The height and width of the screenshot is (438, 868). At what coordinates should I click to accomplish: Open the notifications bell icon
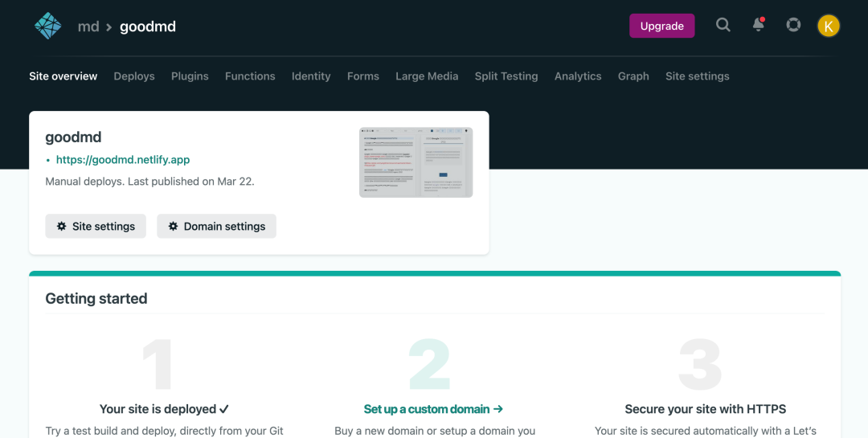point(759,24)
